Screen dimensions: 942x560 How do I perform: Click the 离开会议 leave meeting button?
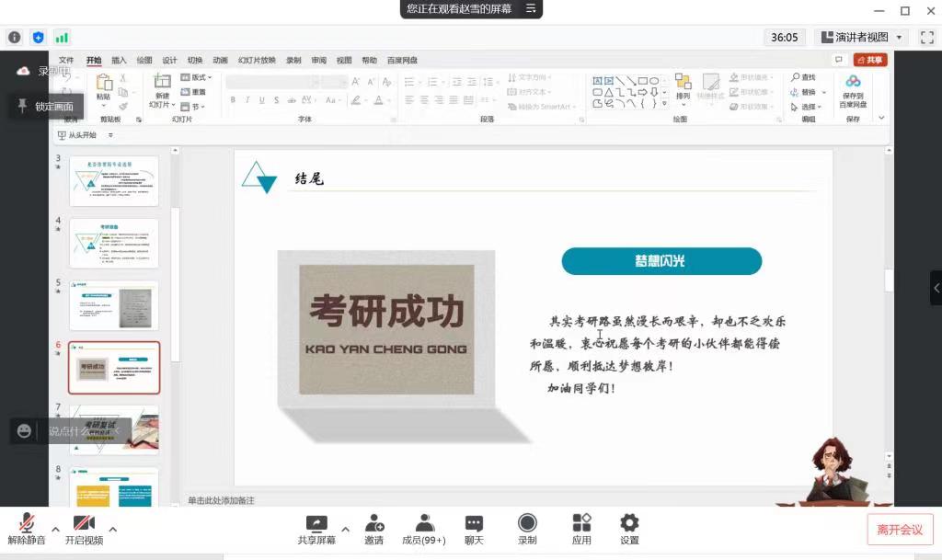click(900, 530)
